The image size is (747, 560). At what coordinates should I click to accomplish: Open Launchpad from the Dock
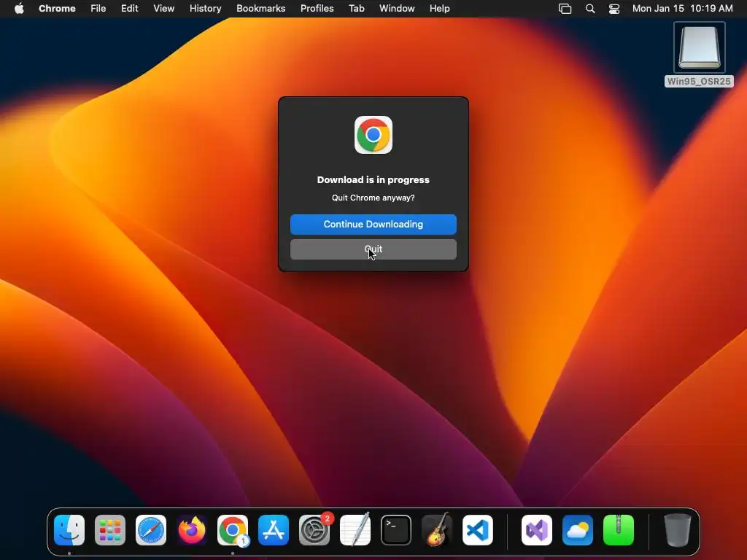(110, 530)
